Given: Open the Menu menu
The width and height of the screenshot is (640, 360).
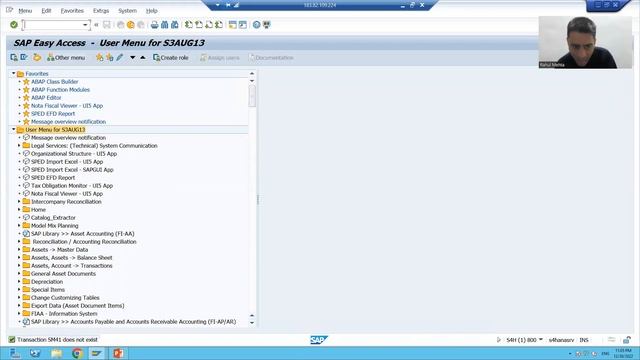Looking at the screenshot, I should pos(25,11).
